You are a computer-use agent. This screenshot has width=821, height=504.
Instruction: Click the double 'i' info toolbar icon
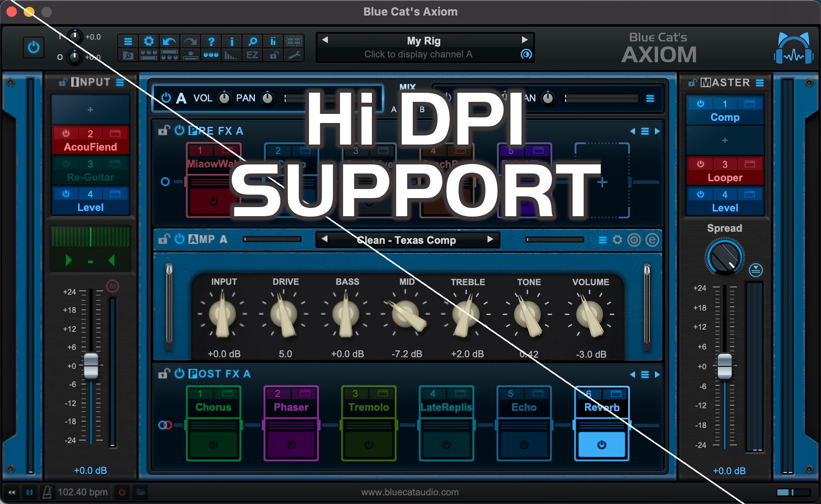click(x=273, y=41)
